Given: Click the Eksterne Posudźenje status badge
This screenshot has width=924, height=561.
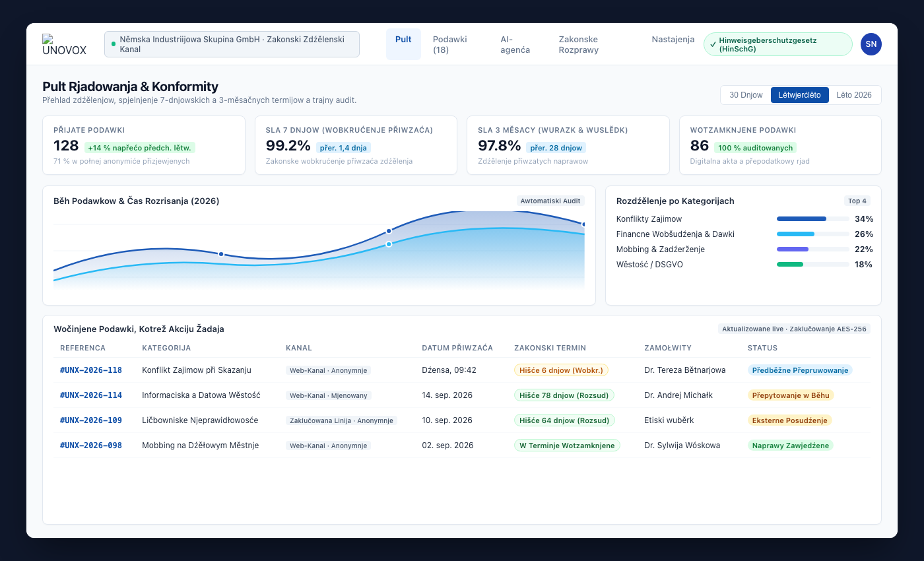Looking at the screenshot, I should pyautogui.click(x=790, y=420).
